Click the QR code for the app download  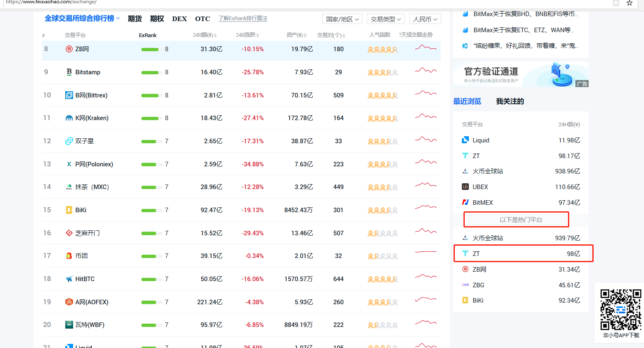(621, 309)
